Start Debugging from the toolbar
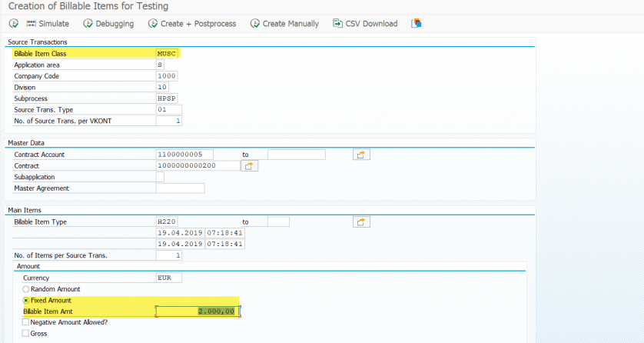 coord(108,23)
